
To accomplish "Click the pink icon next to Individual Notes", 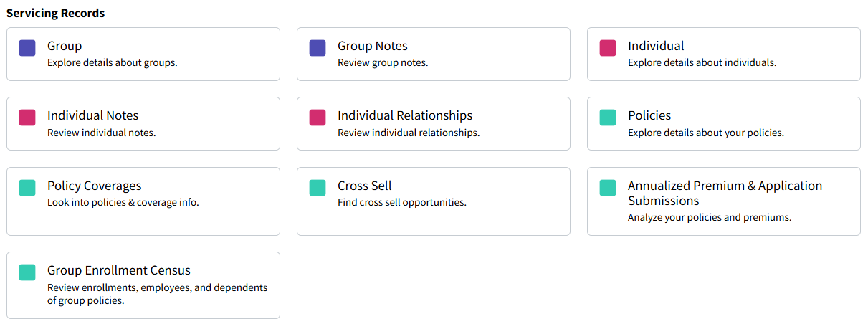I will point(27,118).
